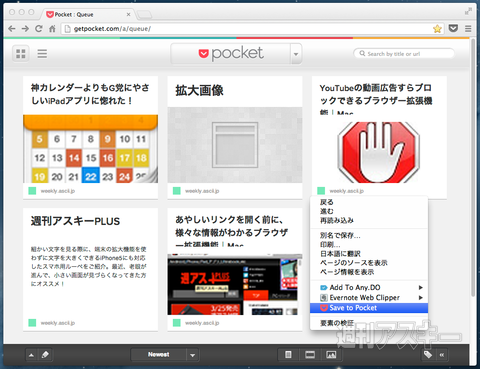The height and width of the screenshot is (369, 480).
Task: Open the 週刊アスキーPLUS article title
Action: tap(75, 221)
